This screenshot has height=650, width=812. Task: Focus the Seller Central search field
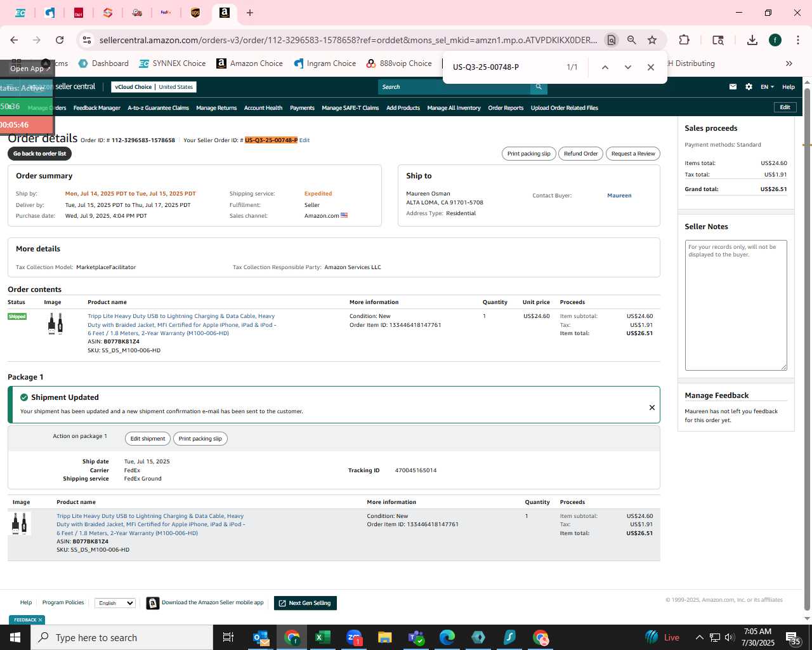click(454, 87)
